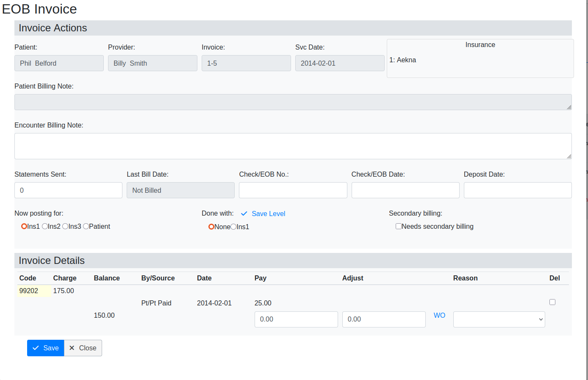
Task: Click the Del column header
Action: click(555, 278)
